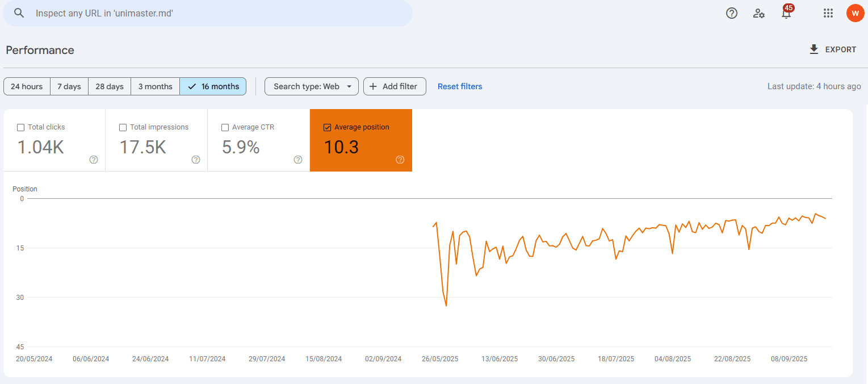Enable the Total impressions checkbox
Image resolution: width=868 pixels, height=384 pixels.
(123, 127)
